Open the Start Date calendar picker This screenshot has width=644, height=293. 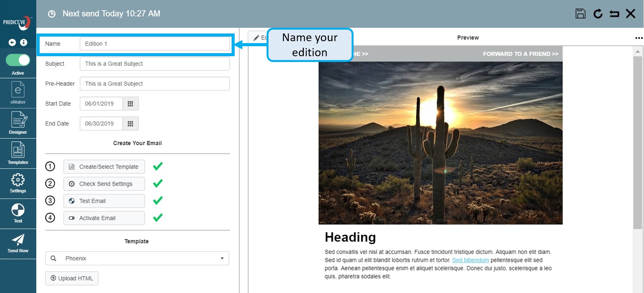click(x=130, y=104)
